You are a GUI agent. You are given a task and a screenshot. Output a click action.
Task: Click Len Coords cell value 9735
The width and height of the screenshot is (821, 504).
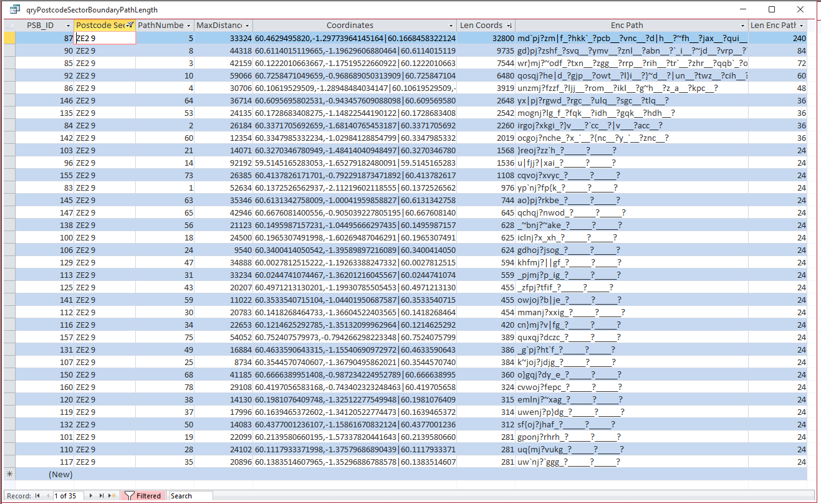pos(486,50)
